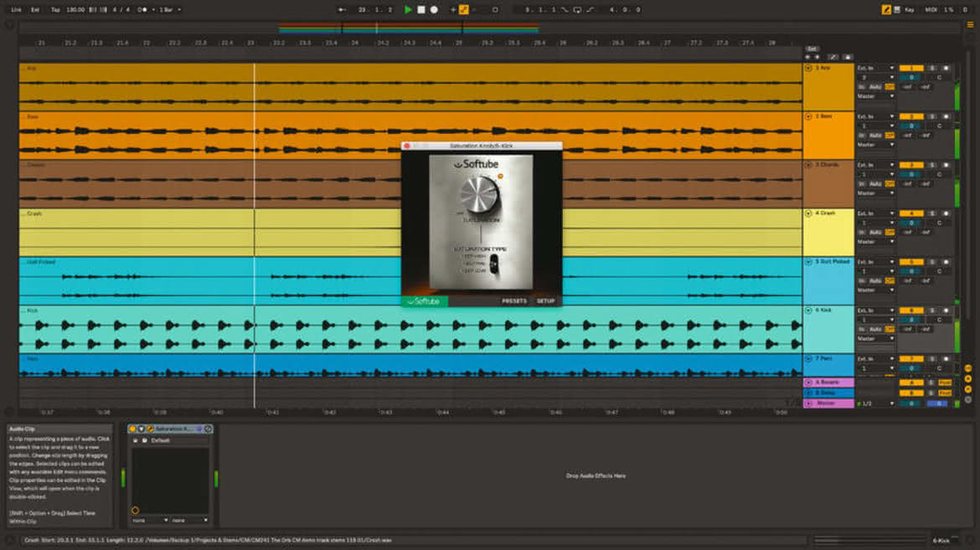Screen dimensions: 980x550
Task: Open the Ext. In input menu on Arp track
Action: [875, 68]
